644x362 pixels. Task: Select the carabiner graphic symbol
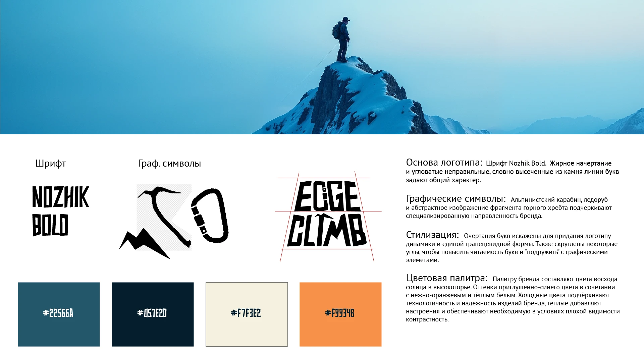[210, 216]
